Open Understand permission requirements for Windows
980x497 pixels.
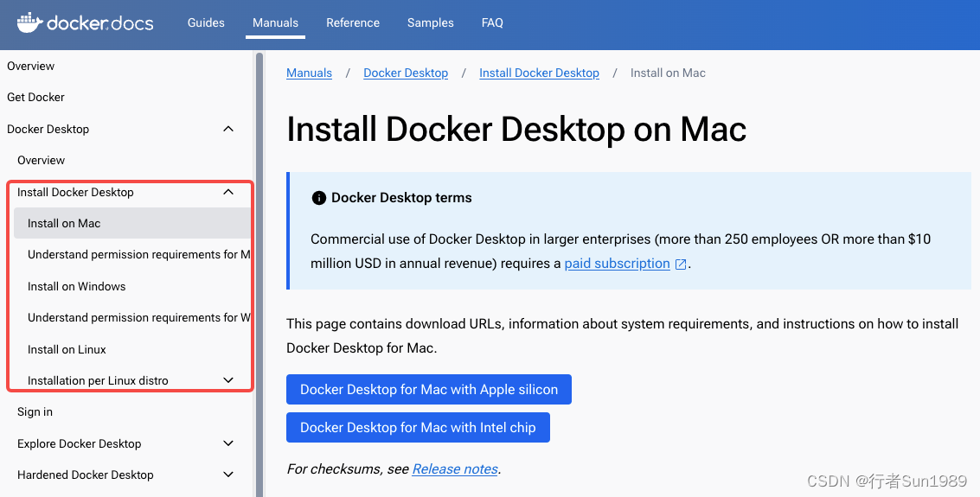pos(138,318)
